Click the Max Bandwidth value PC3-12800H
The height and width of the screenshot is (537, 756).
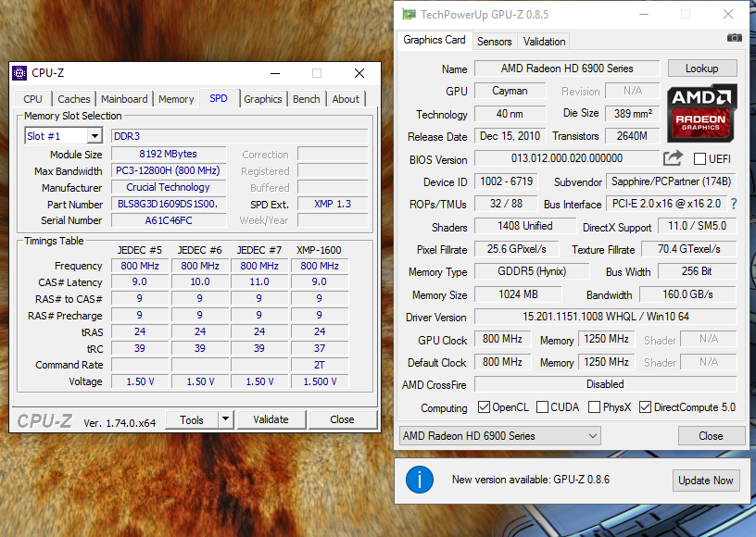pos(169,170)
